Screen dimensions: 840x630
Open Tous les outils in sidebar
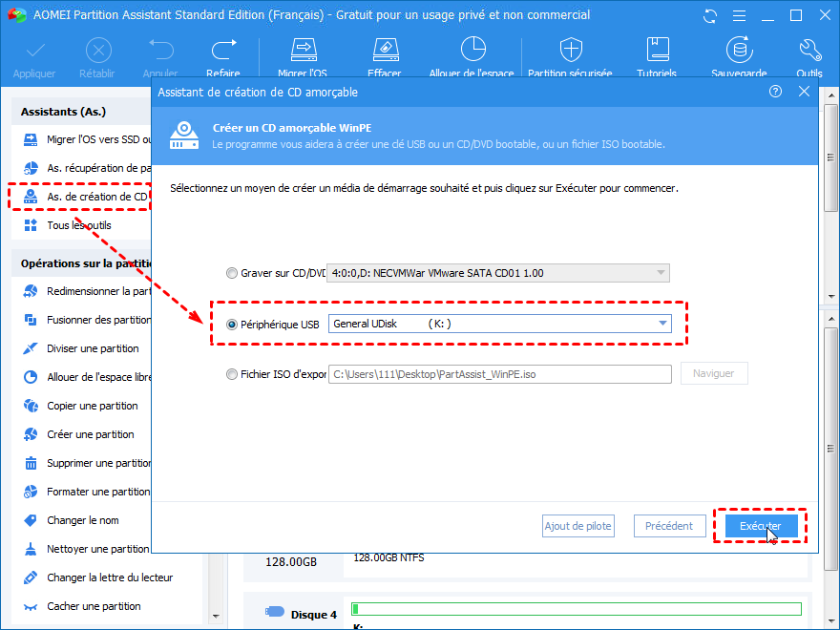[68, 225]
